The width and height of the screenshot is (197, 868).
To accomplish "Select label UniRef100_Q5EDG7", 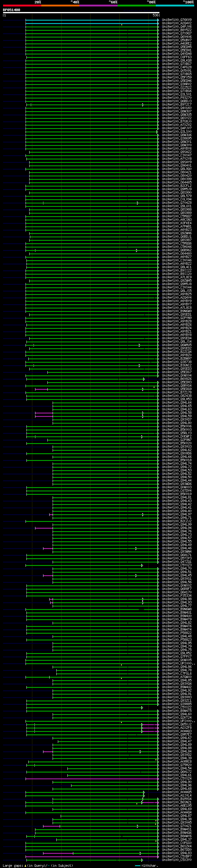I will [x=177, y=372].
